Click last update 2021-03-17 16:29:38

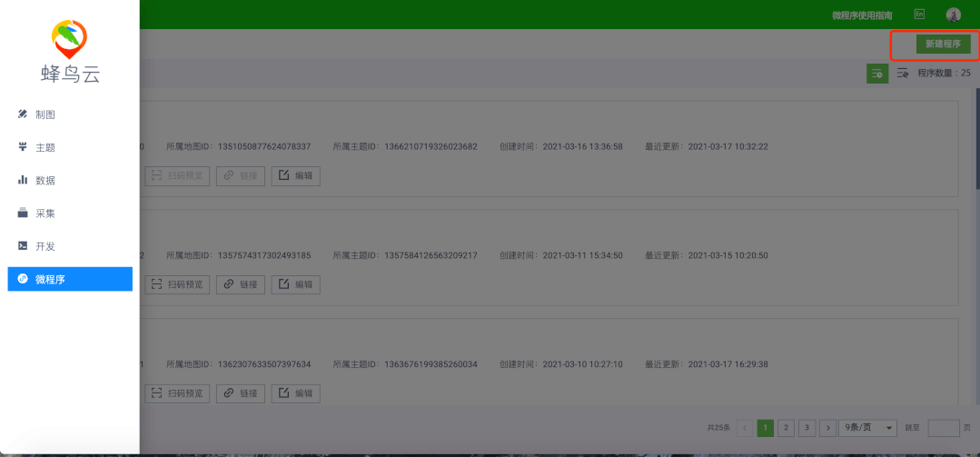728,363
